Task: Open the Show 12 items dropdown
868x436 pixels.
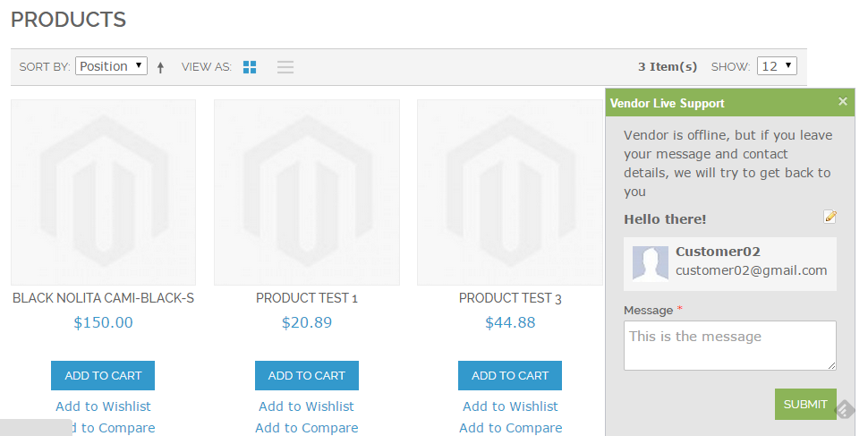Action: pos(776,66)
